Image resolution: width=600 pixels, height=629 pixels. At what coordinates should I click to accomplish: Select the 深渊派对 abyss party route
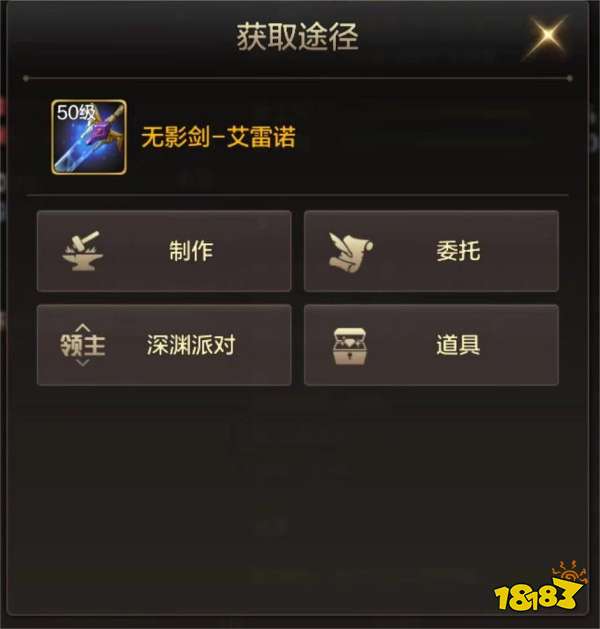(164, 345)
